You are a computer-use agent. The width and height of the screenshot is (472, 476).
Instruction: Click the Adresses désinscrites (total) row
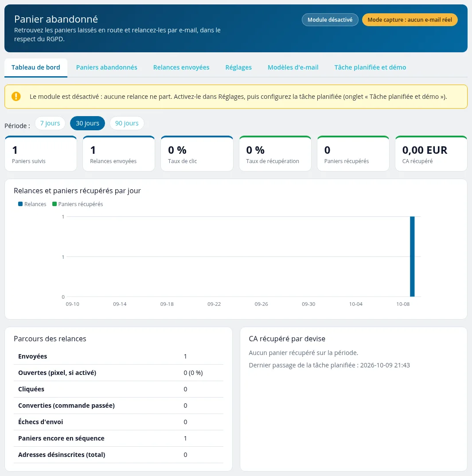pyautogui.click(x=118, y=455)
